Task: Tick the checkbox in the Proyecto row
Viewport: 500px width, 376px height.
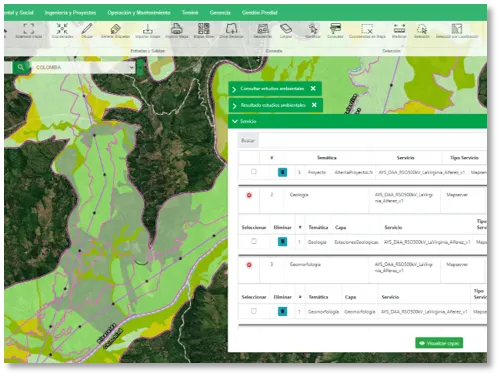Action: [254, 171]
